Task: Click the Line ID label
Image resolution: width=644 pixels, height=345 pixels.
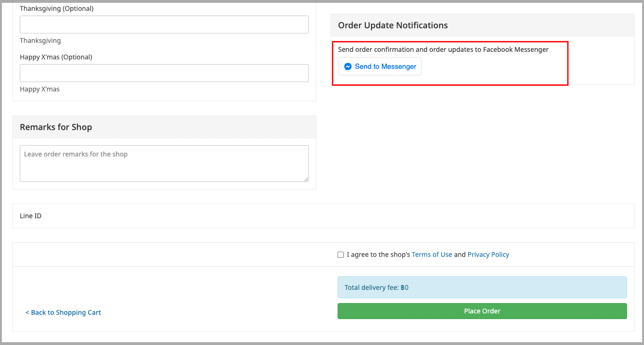Action: [31, 216]
